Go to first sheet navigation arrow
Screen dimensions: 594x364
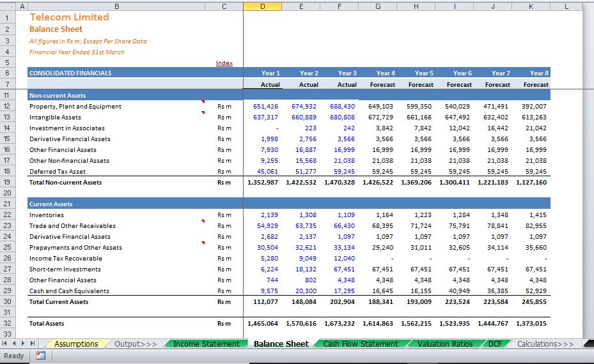tap(4, 344)
